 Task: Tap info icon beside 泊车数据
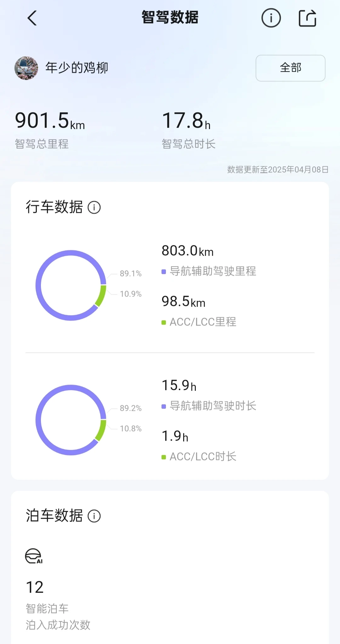[94, 516]
